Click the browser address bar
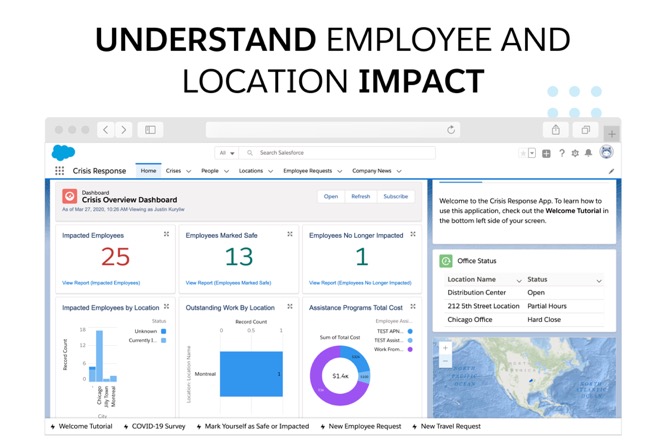Viewport: 666px width, 447px height. [333, 130]
